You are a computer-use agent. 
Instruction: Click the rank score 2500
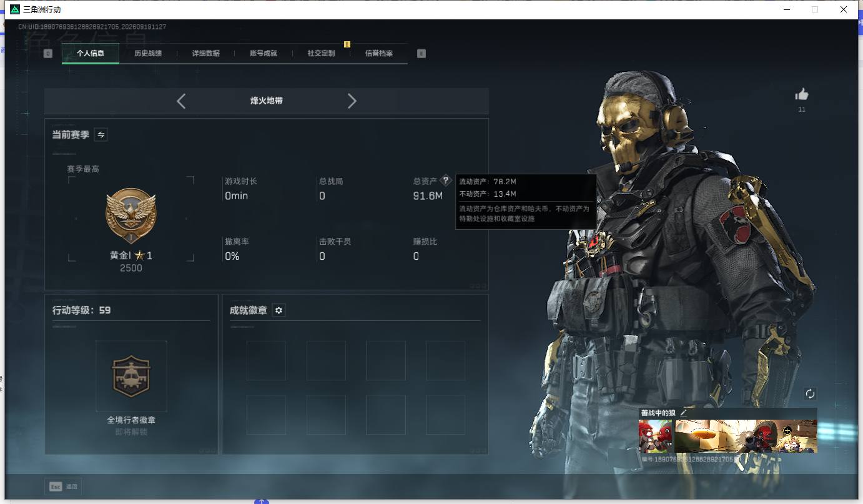(131, 268)
